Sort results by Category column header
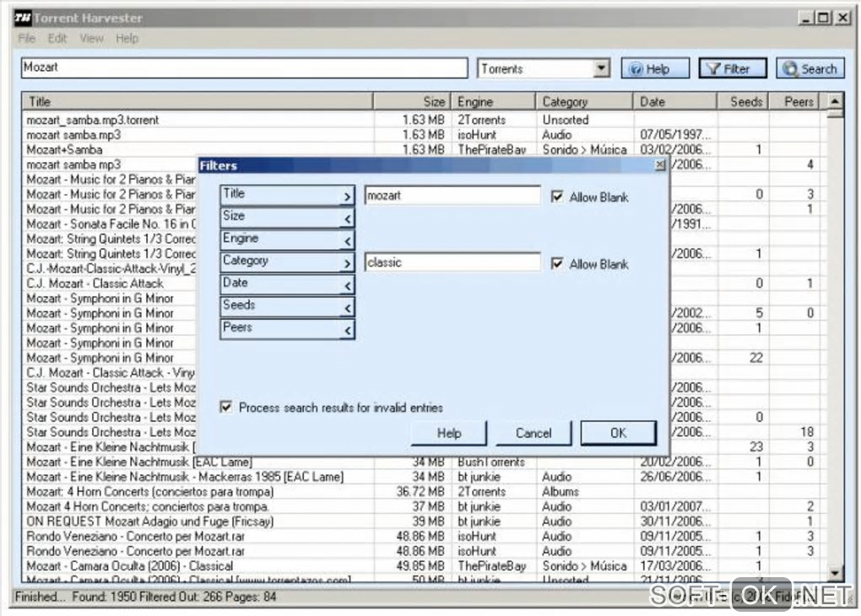 pyautogui.click(x=584, y=101)
